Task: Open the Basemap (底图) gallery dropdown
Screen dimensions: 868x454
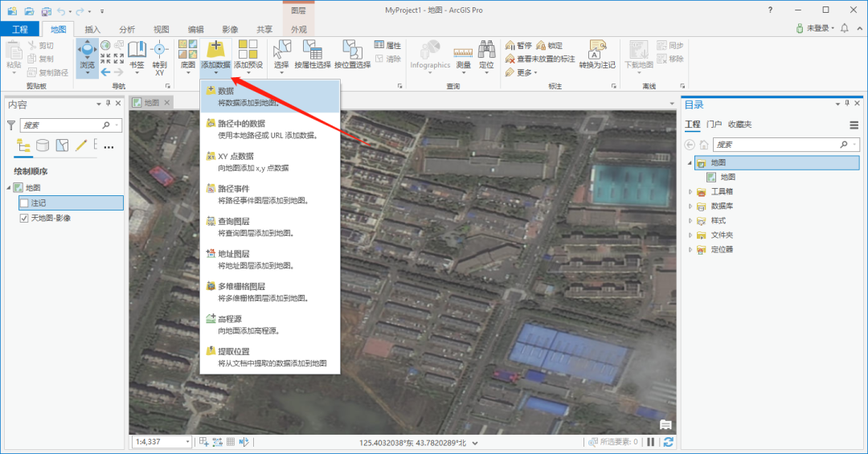Action: (x=187, y=55)
